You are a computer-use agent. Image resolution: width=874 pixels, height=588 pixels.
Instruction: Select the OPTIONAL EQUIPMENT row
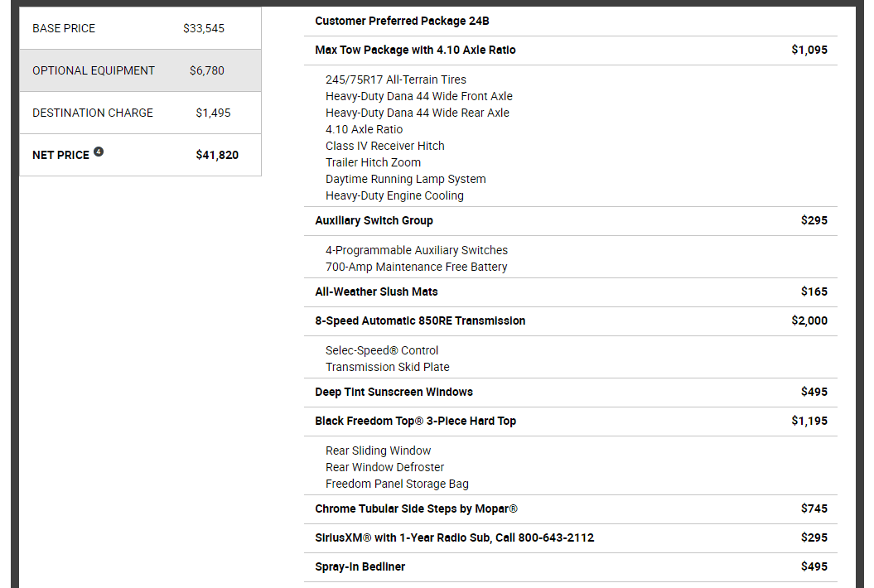(141, 70)
